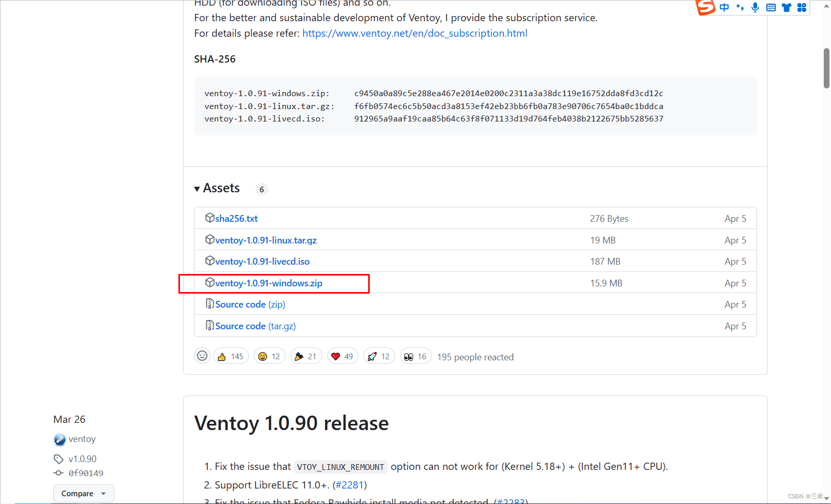Download ventoy-1.0.91-linux.tar.gz
Viewport: 831px width, 504px height.
pos(266,240)
